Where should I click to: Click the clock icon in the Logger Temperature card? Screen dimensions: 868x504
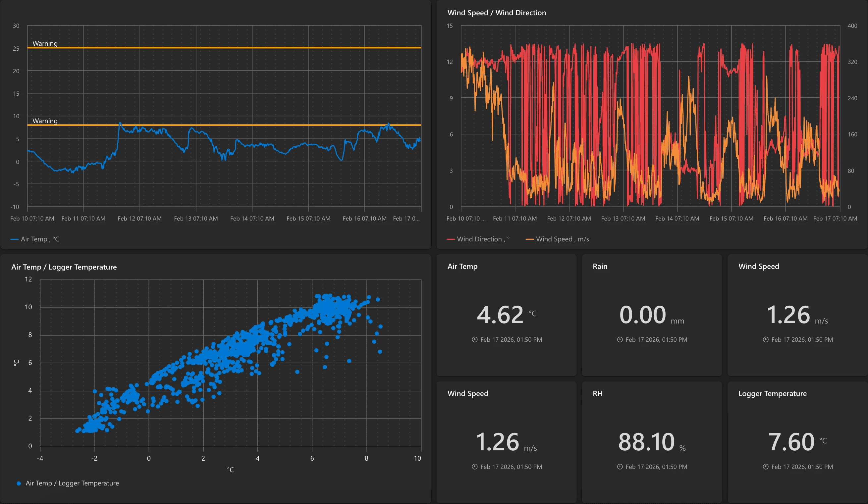tap(765, 467)
